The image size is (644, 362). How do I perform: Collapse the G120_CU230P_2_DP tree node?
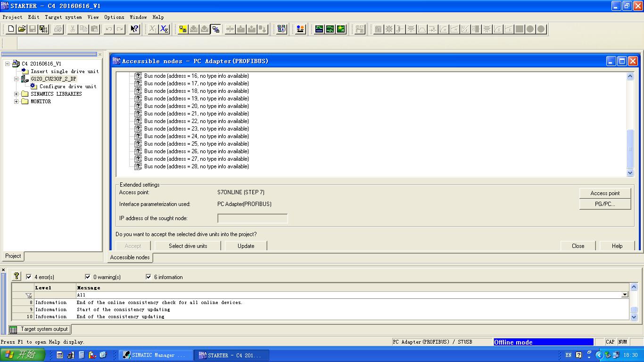[x=17, y=79]
